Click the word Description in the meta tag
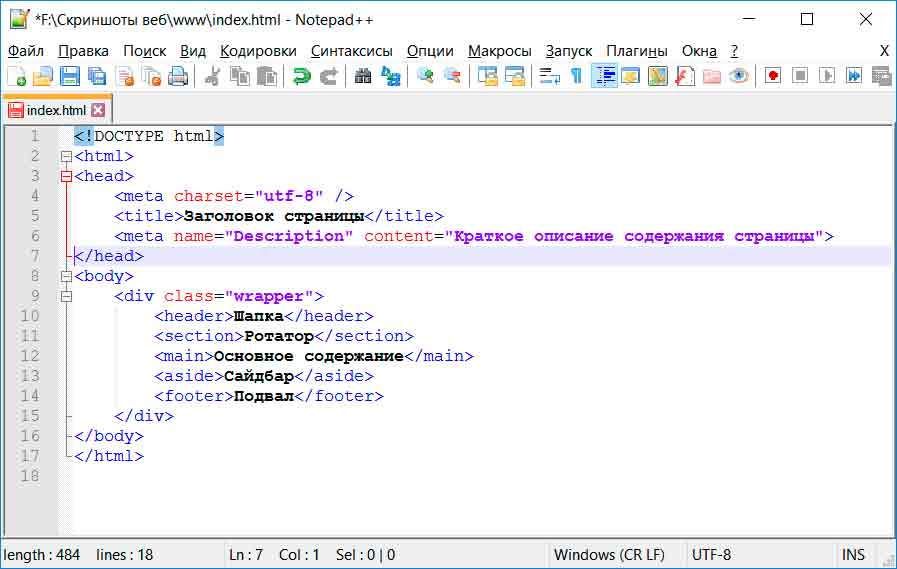This screenshot has width=897, height=569. (x=289, y=236)
